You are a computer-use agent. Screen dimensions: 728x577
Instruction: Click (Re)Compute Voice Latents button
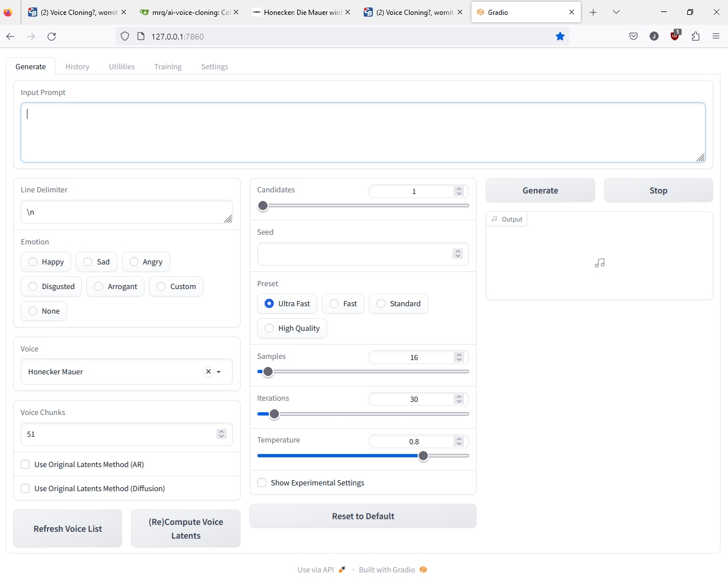(x=186, y=529)
